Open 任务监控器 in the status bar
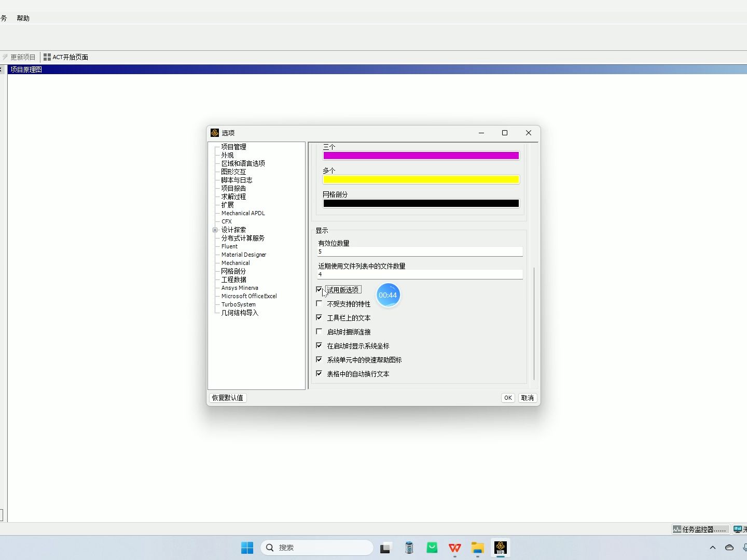 700,529
